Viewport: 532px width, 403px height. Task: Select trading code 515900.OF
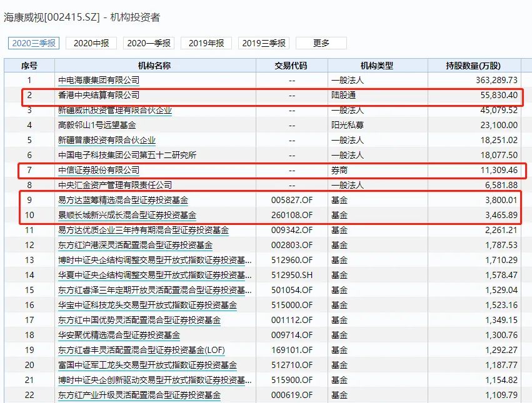(x=292, y=380)
